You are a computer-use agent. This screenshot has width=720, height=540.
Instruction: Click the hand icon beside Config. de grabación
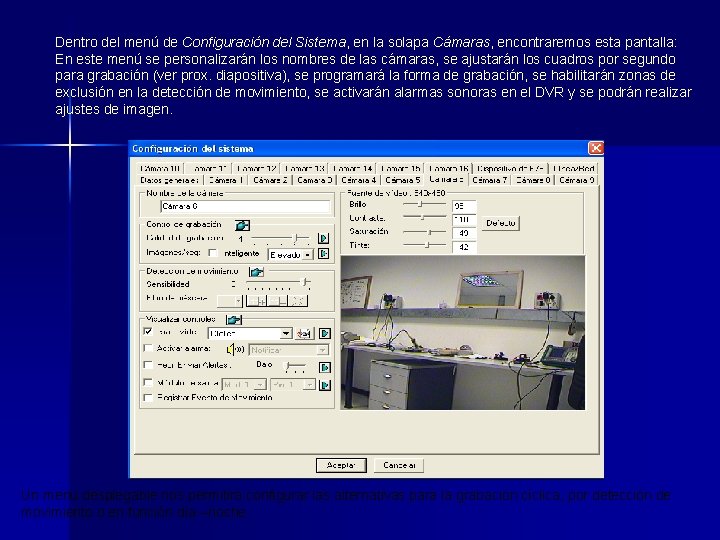pos(242,225)
